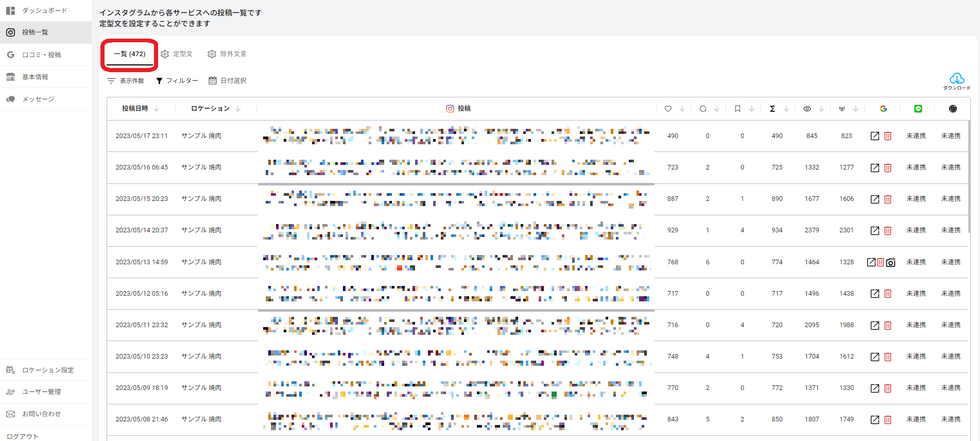Open the post dated 2023/05/17 23:11 externally
This screenshot has height=441, width=980.
click(874, 136)
